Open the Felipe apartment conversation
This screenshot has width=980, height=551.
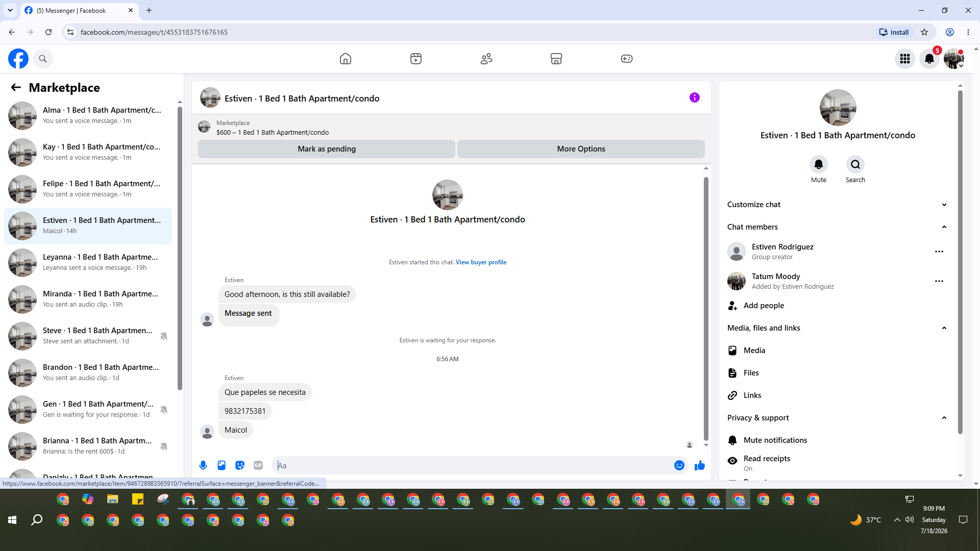click(x=88, y=189)
